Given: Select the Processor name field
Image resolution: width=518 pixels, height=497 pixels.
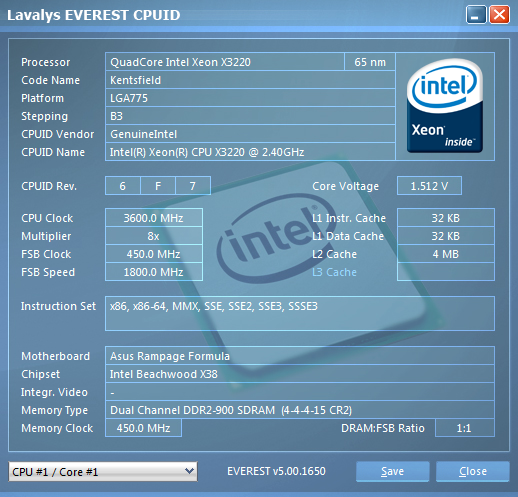Looking at the screenshot, I should 225,62.
